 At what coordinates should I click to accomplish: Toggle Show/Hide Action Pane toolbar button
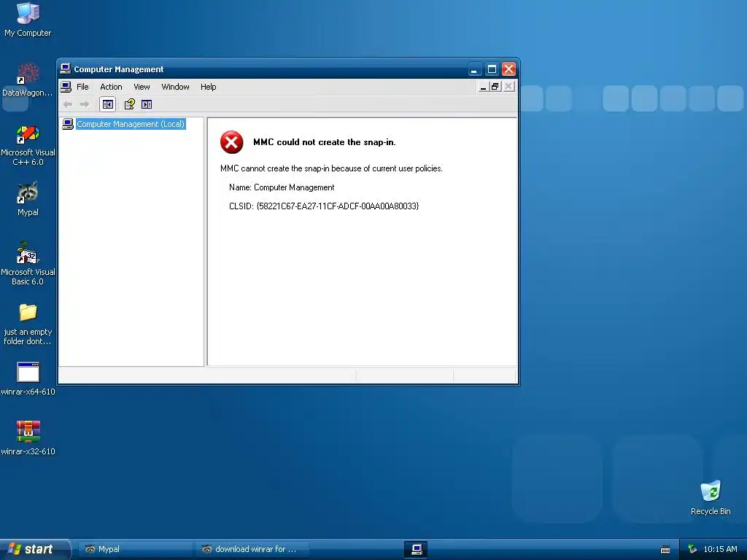pyautogui.click(x=147, y=104)
